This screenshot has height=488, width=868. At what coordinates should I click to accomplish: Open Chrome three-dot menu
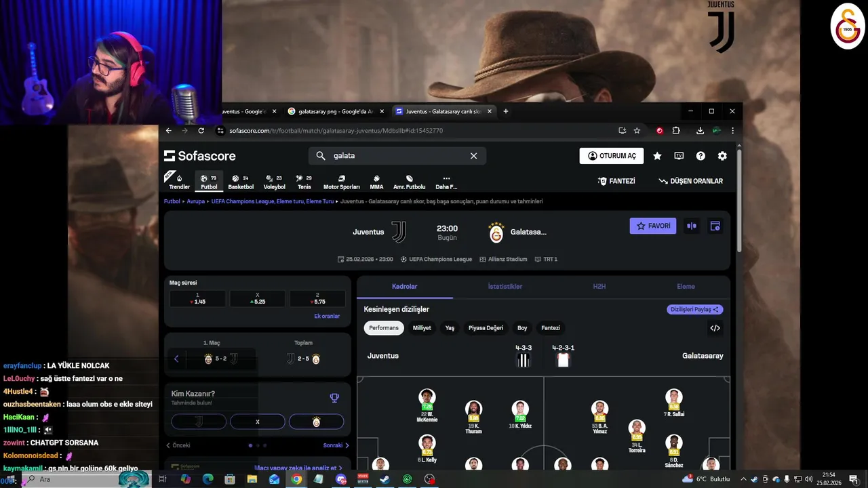732,130
